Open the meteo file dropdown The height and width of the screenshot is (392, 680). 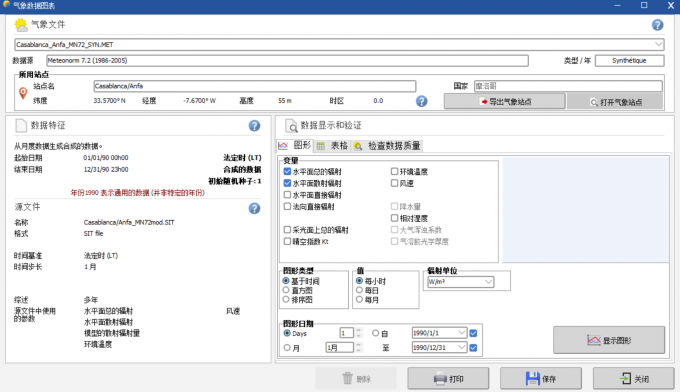[x=658, y=44]
